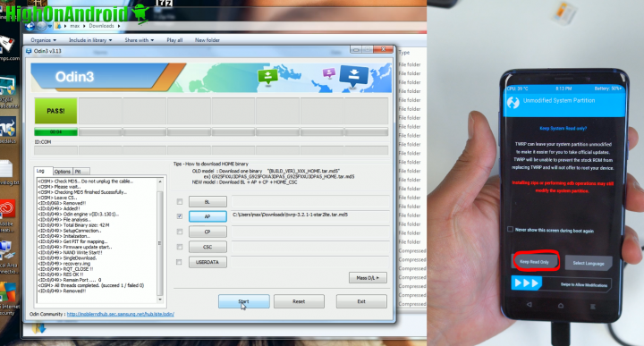The width and height of the screenshot is (644, 346).
Task: Uncheck the AP file checkbox
Action: (x=180, y=216)
